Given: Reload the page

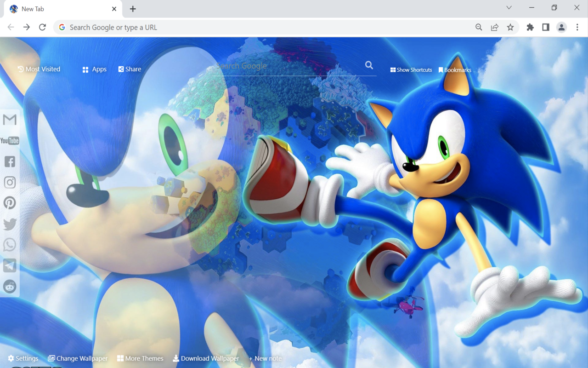Looking at the screenshot, I should coord(42,27).
